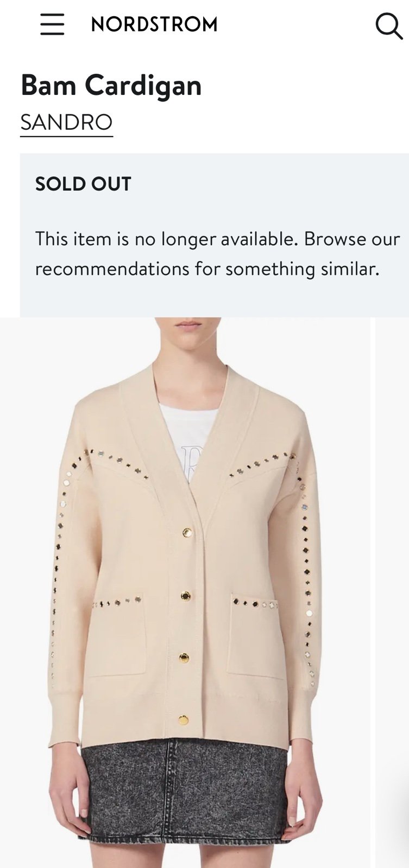Tap the bottom gold button on cardigan photo

184,720
